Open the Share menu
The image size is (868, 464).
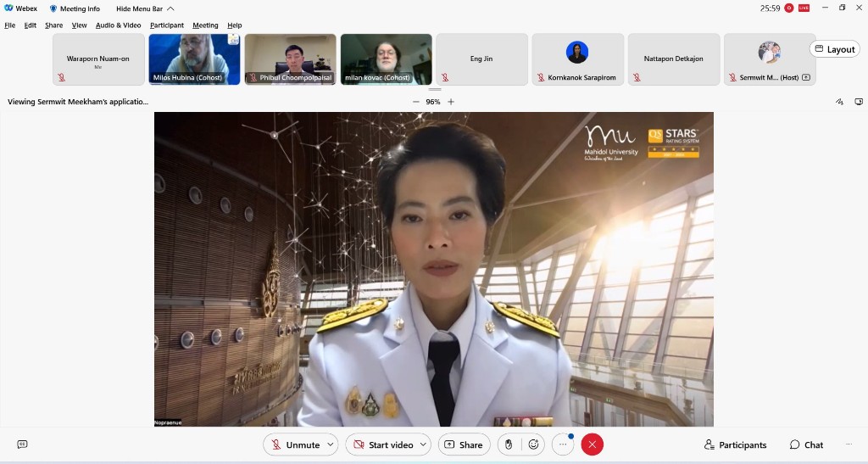(x=53, y=25)
